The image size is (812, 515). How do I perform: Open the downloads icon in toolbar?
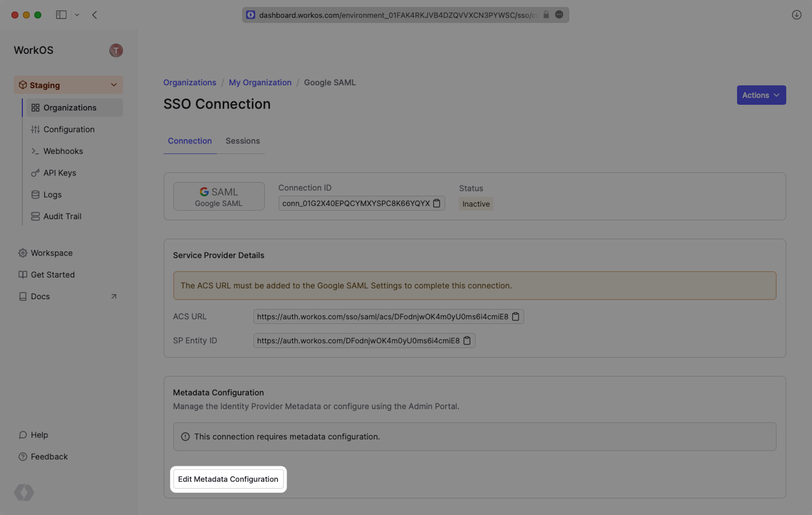coord(796,15)
